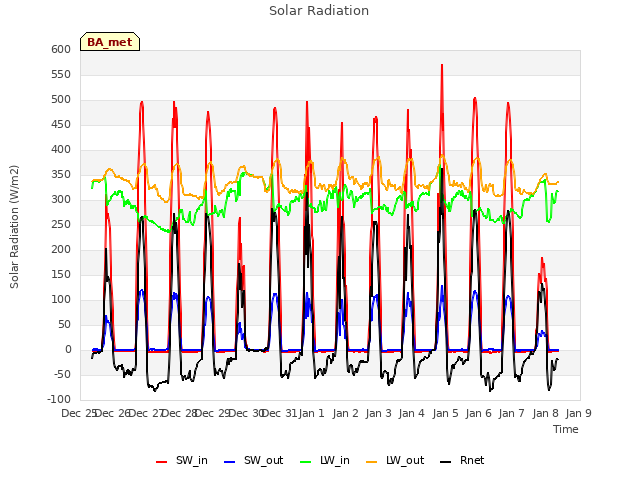The width and height of the screenshot is (640, 480).
Task: Click the Jan 8 x-axis date label
Action: [545, 413]
